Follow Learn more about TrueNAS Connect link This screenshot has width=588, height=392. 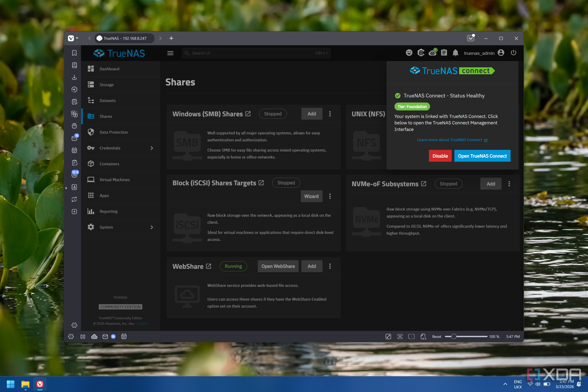(452, 140)
